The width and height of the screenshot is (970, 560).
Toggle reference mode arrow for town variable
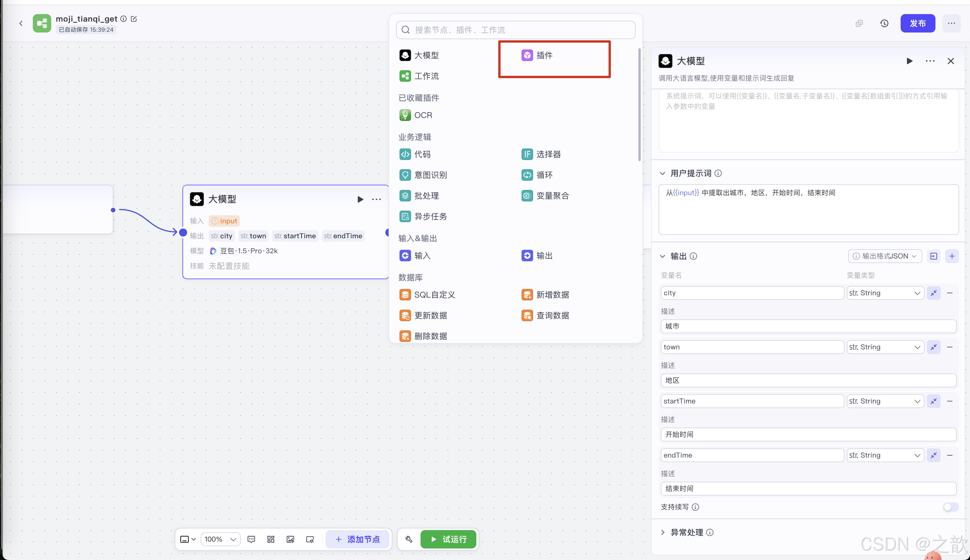click(x=933, y=347)
